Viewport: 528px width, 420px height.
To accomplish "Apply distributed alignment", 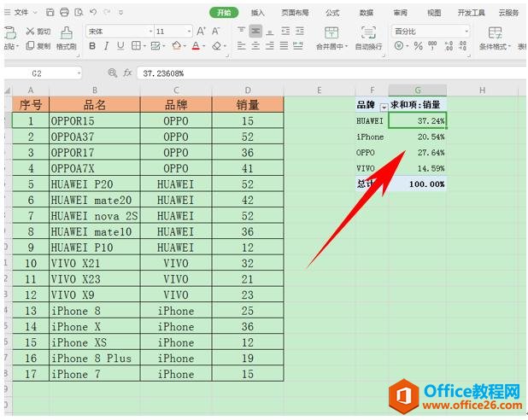I will pos(298,46).
